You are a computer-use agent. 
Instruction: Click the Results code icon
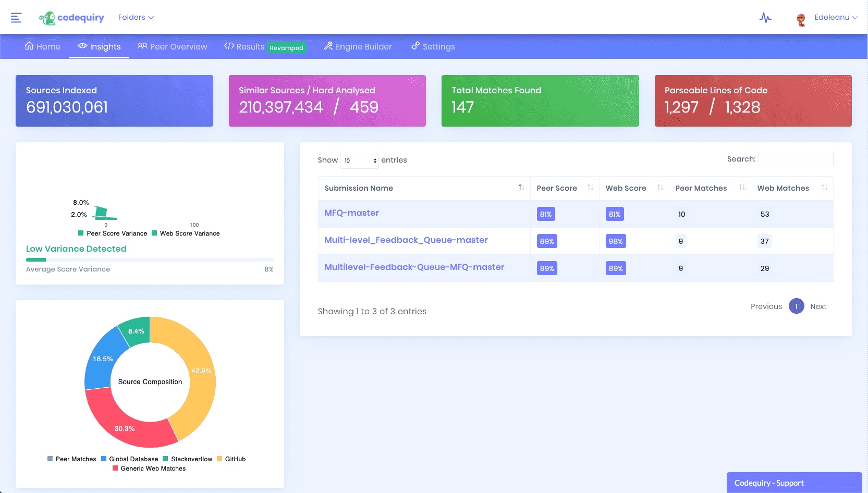[228, 46]
